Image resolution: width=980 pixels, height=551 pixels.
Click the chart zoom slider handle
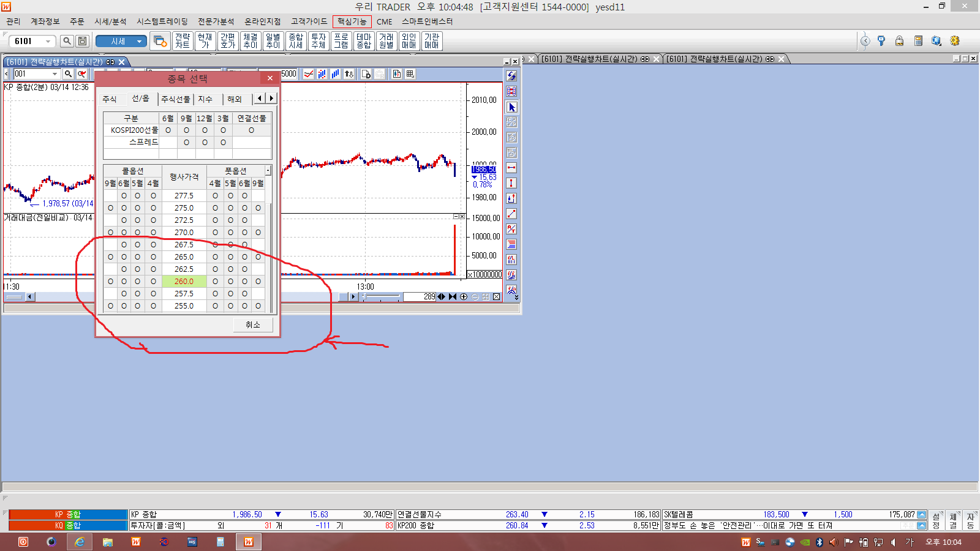365,297
